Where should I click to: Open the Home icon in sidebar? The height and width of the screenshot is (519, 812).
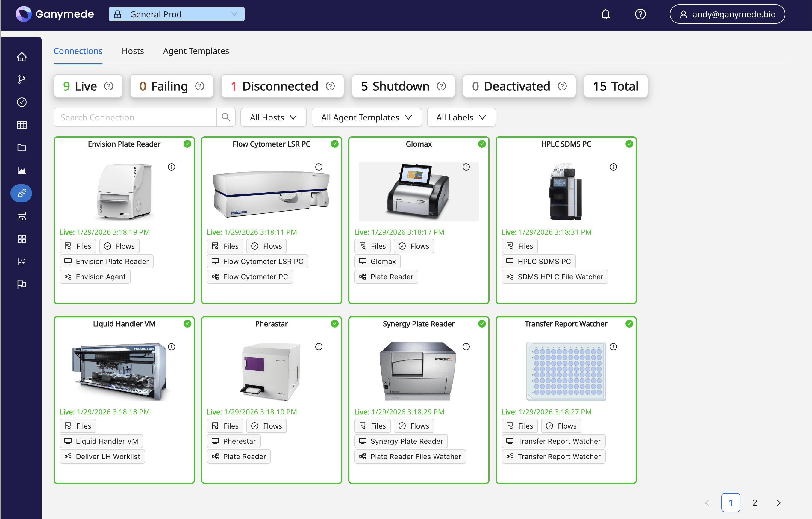pos(22,57)
